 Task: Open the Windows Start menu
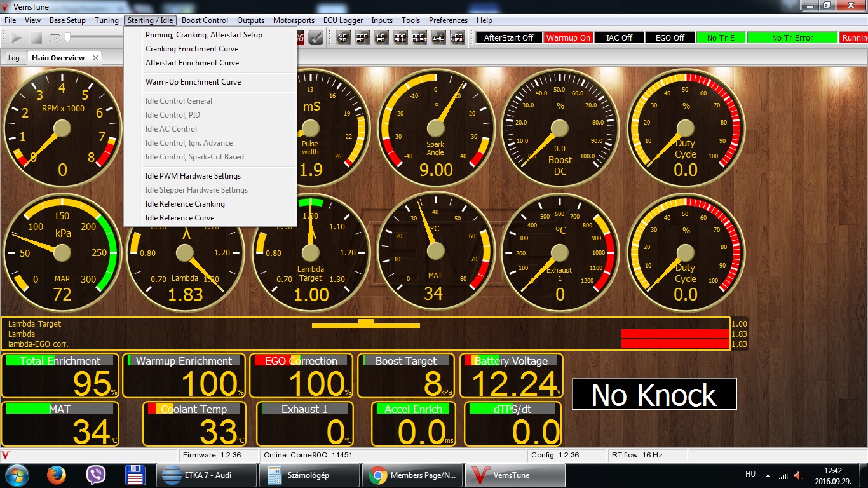17,475
